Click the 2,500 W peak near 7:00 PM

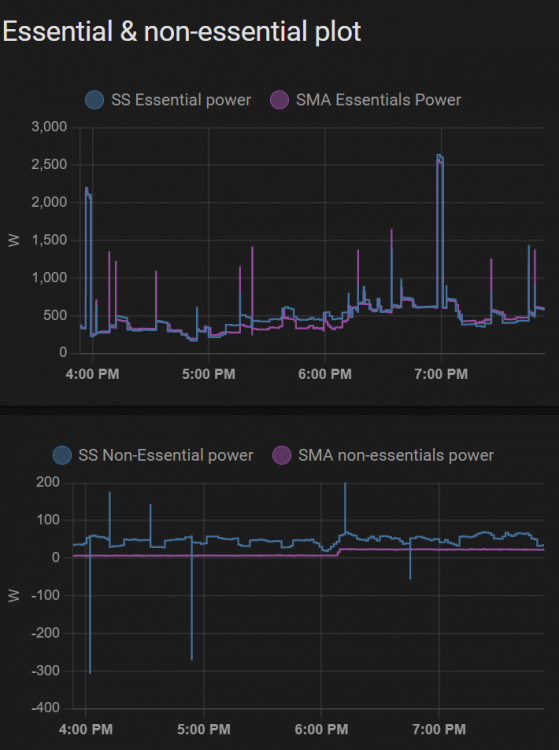point(440,157)
